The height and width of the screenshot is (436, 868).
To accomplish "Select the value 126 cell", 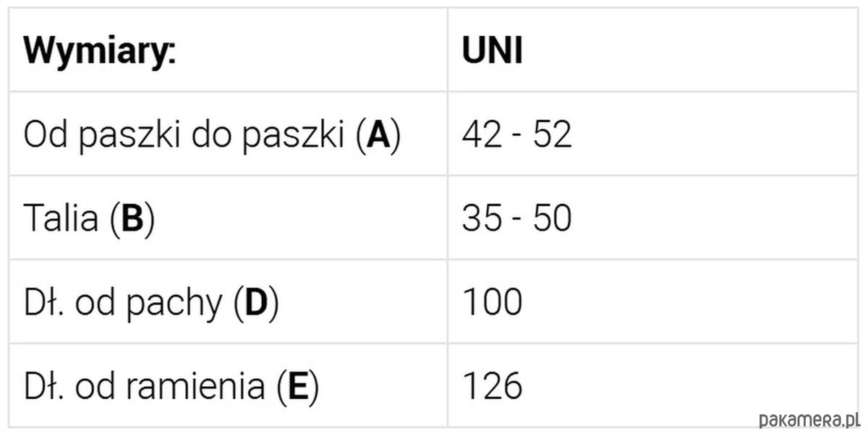I will (x=652, y=385).
